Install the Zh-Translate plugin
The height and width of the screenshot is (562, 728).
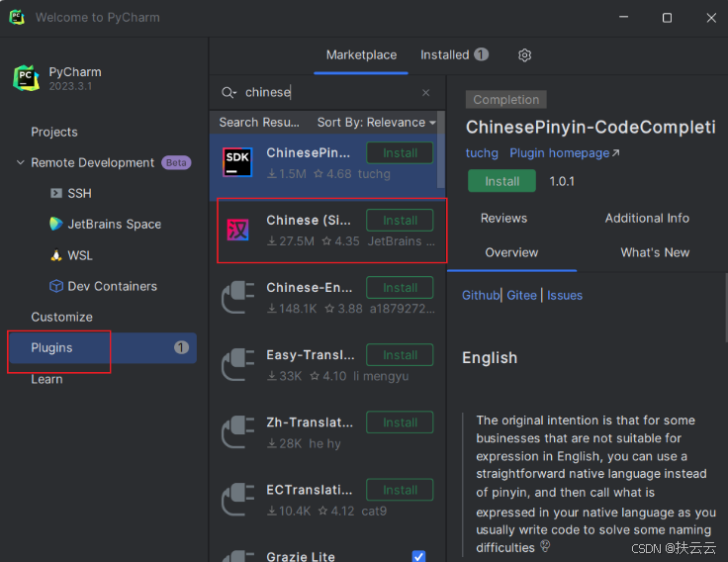tap(400, 422)
